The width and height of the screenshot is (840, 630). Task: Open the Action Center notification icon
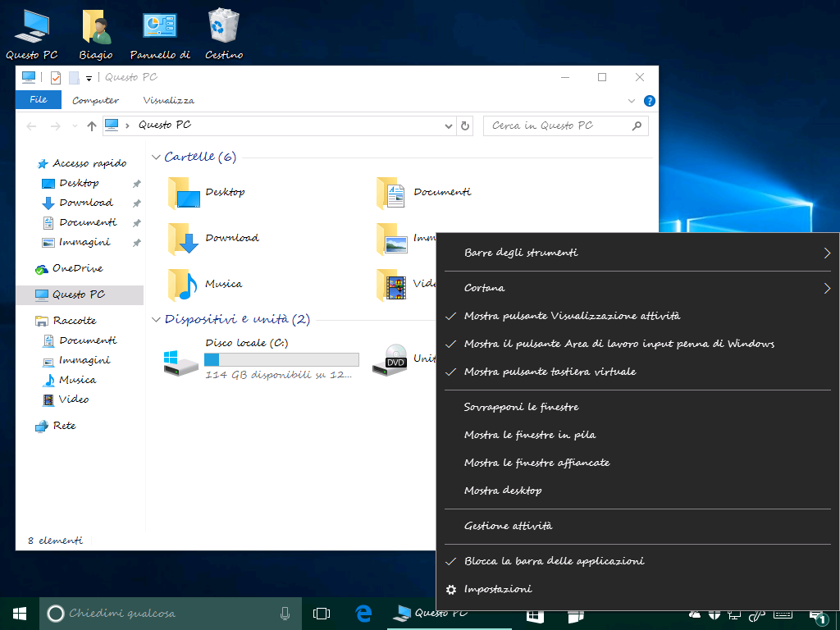(819, 617)
